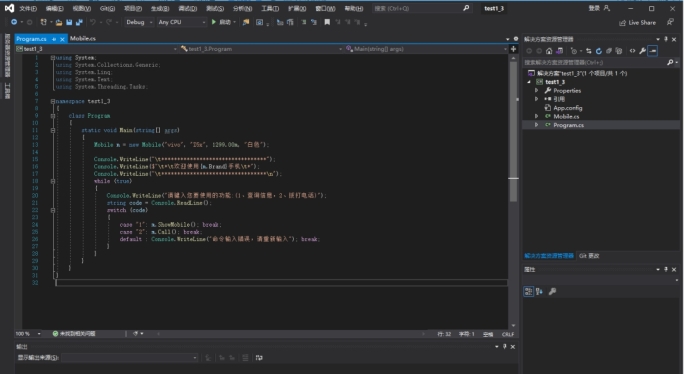The width and height of the screenshot is (684, 374).
Task: Open the test1_3.Program type navigation dropdown
Action: coord(261,49)
